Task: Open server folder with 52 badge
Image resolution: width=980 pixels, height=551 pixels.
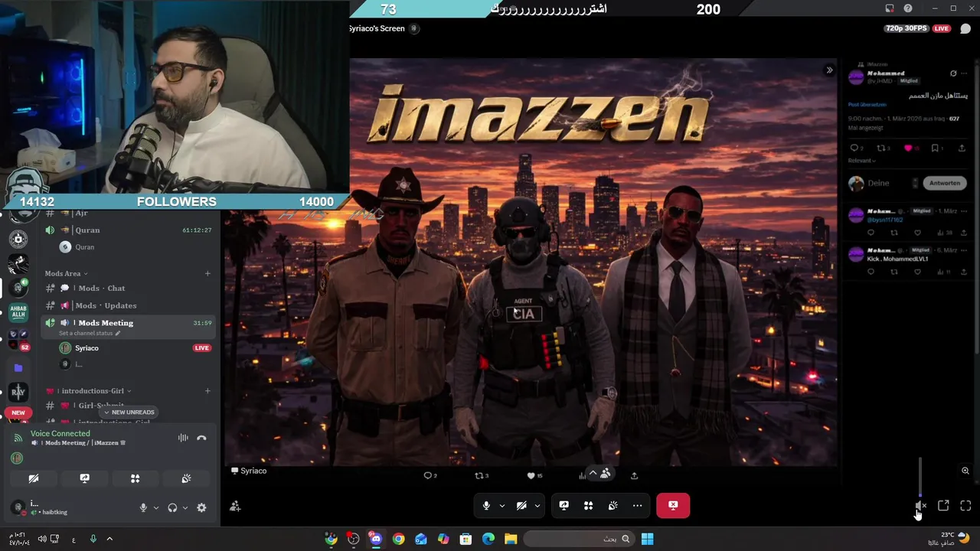Action: 18,339
